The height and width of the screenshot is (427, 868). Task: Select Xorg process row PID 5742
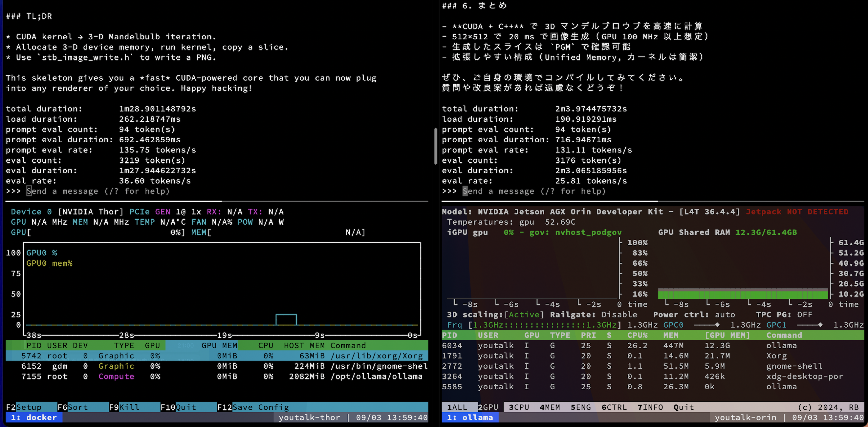click(217, 356)
